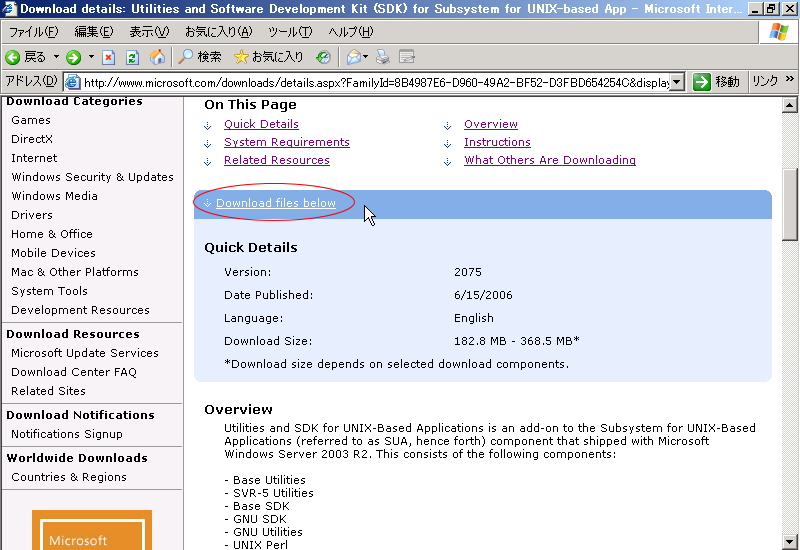Expand the address bar URL dropdown

[677, 82]
